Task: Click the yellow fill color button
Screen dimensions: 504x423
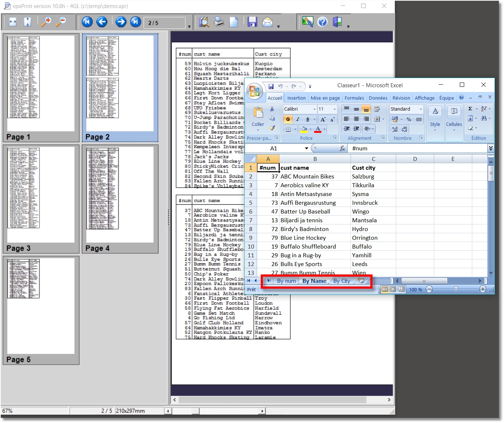Action: point(304,129)
